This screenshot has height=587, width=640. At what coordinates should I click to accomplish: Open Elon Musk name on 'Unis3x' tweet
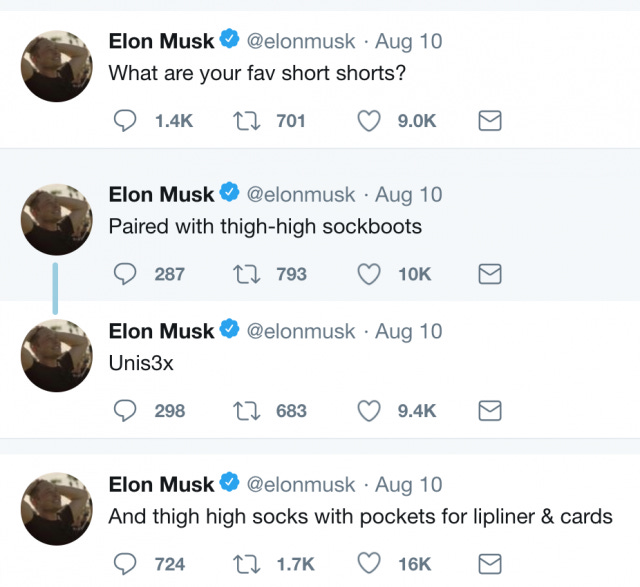point(161,331)
